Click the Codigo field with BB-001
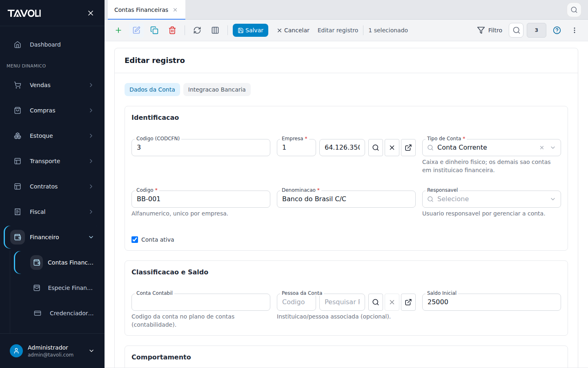The height and width of the screenshot is (368, 588). click(x=201, y=199)
